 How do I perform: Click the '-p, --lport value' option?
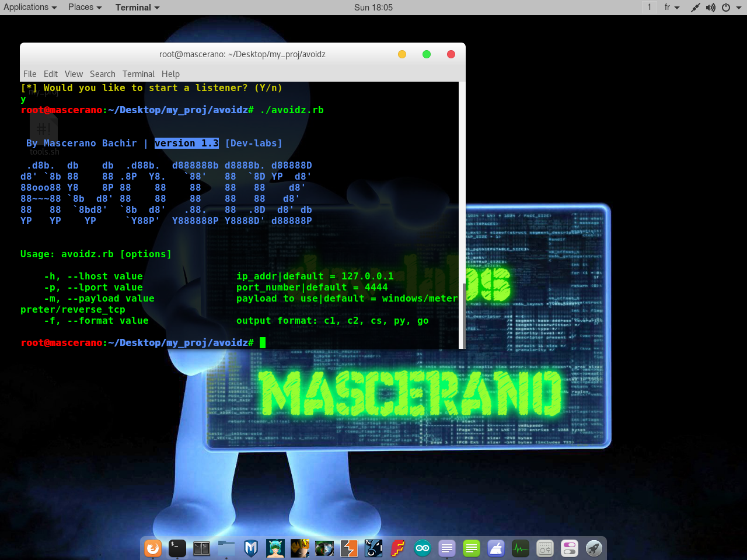pos(93,287)
